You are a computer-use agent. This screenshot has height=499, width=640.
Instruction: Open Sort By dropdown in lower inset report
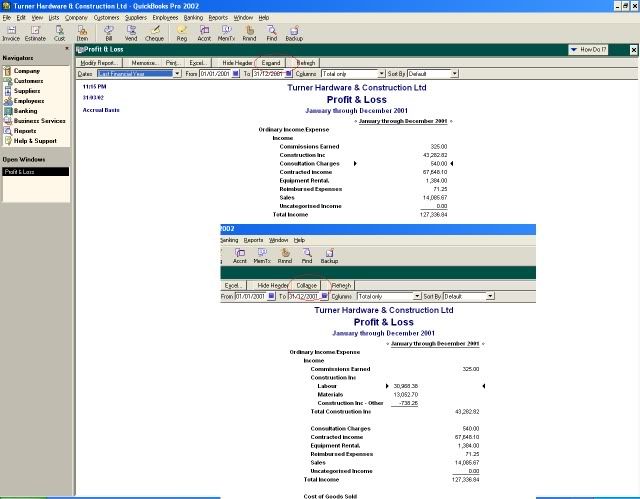(490, 296)
